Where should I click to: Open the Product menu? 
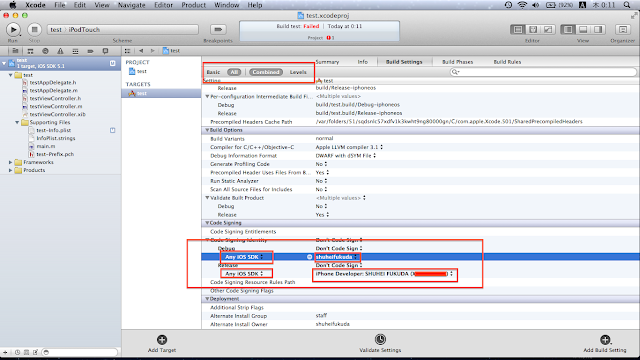(193, 5)
